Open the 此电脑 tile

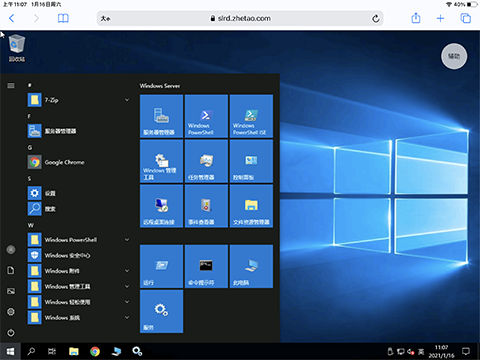coord(251,266)
